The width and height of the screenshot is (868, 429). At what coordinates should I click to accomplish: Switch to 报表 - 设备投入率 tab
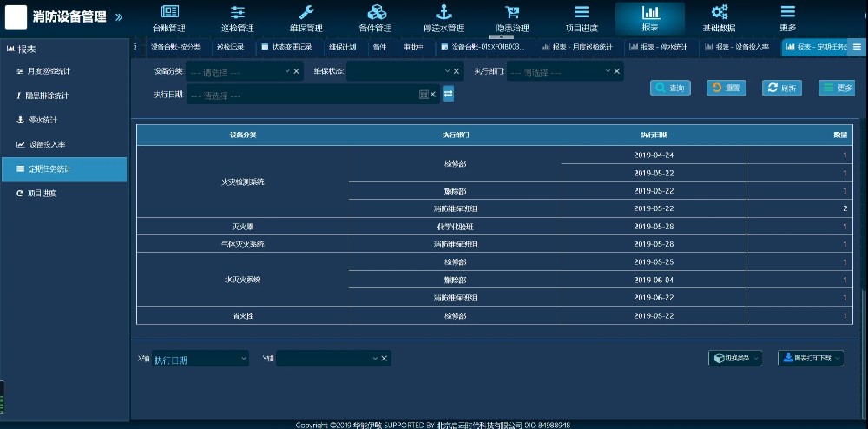[739, 47]
